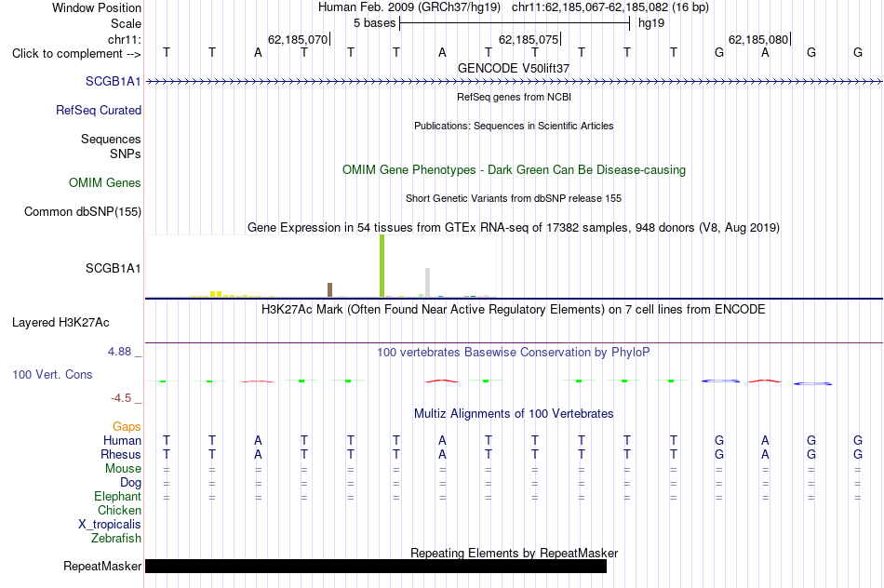This screenshot has height=588, width=884.
Task: Open the 100 Vert. Cons track label
Action: pyautogui.click(x=52, y=374)
